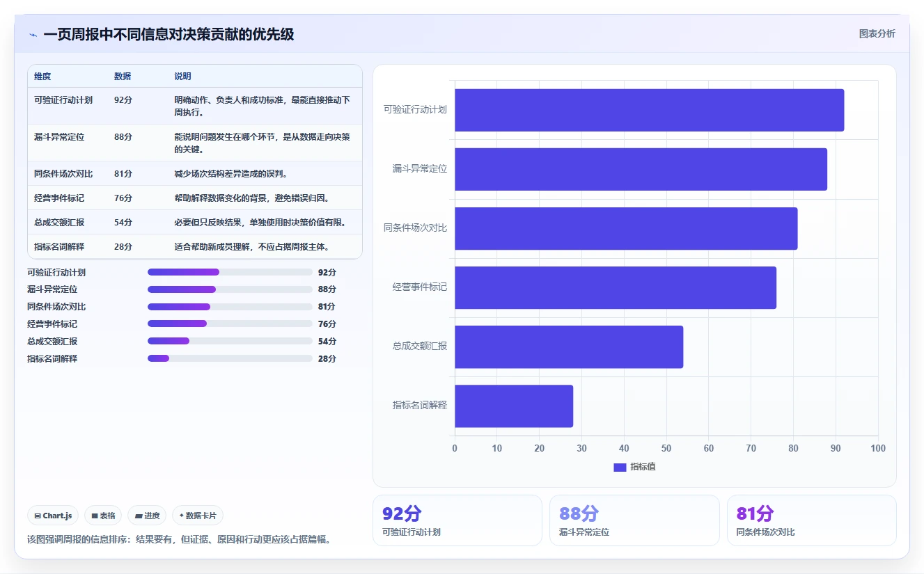Click the 同条件场次对比 chart axis label

point(415,228)
